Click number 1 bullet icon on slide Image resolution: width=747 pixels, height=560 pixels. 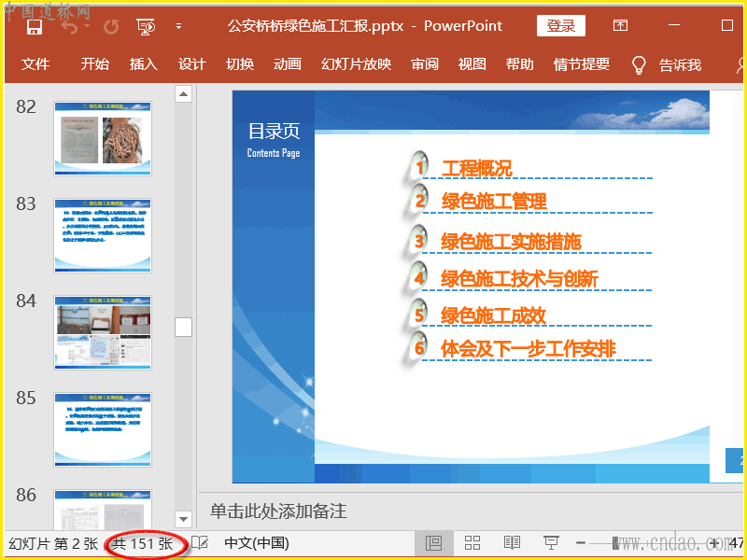pos(418,167)
